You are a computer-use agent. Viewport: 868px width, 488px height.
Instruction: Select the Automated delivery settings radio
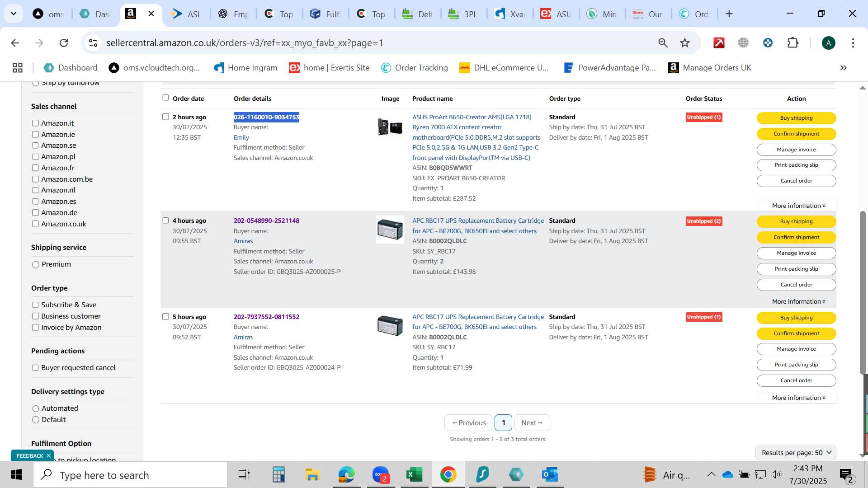(36, 408)
